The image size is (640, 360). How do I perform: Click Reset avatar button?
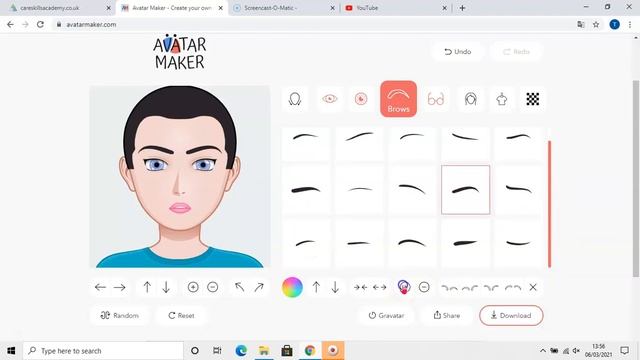tap(181, 316)
